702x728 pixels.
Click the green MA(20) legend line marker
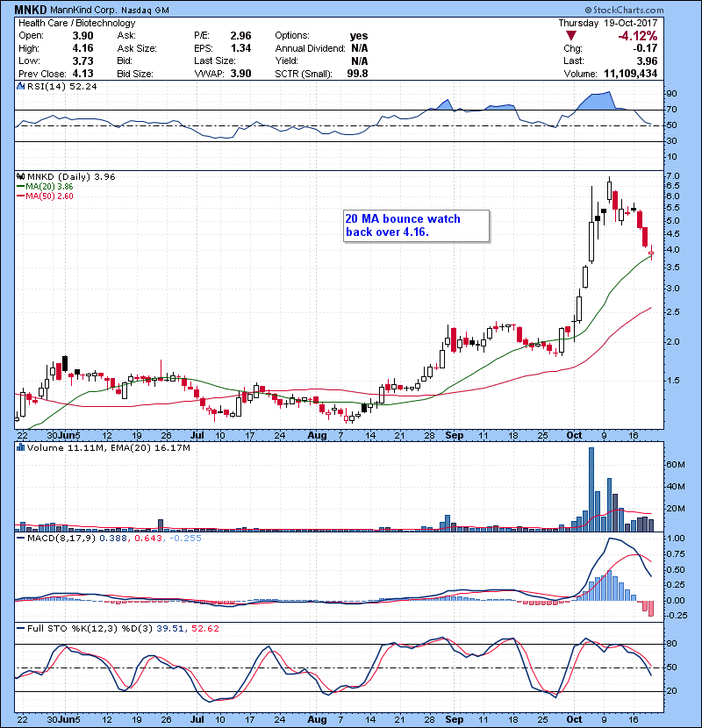(20, 186)
